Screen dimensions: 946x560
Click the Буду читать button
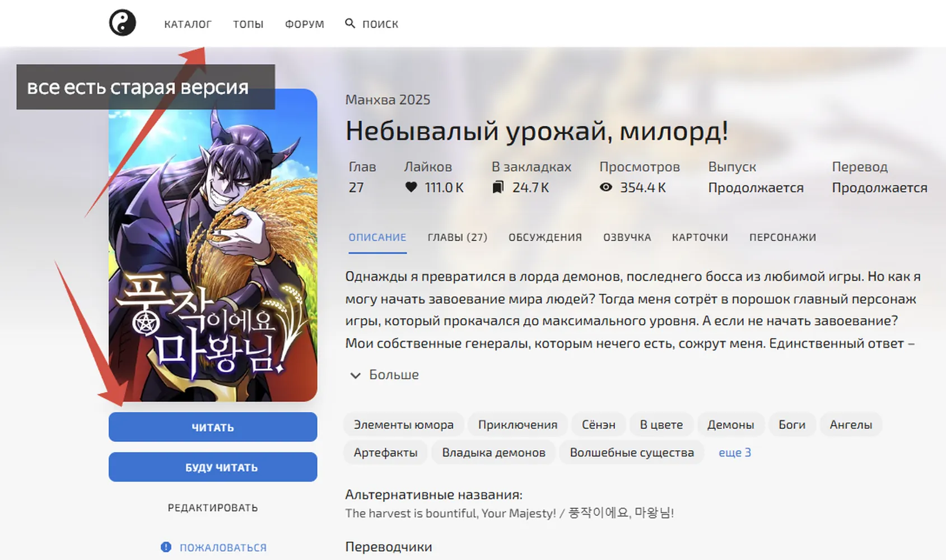213,467
